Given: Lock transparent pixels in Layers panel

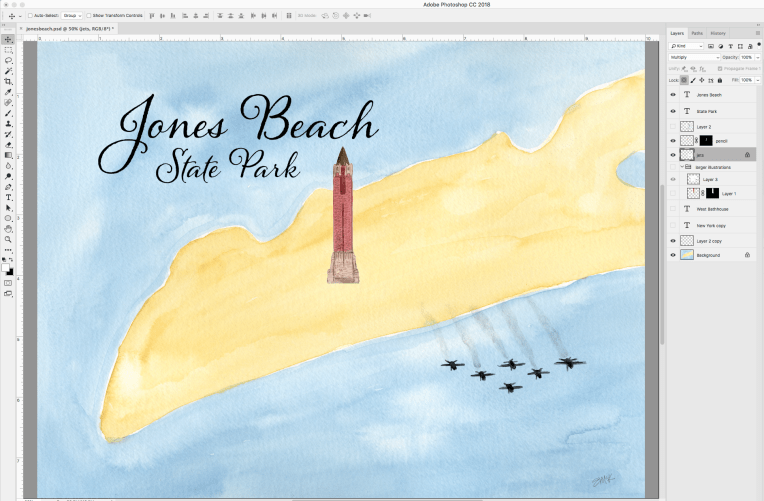Looking at the screenshot, I should click(x=684, y=80).
